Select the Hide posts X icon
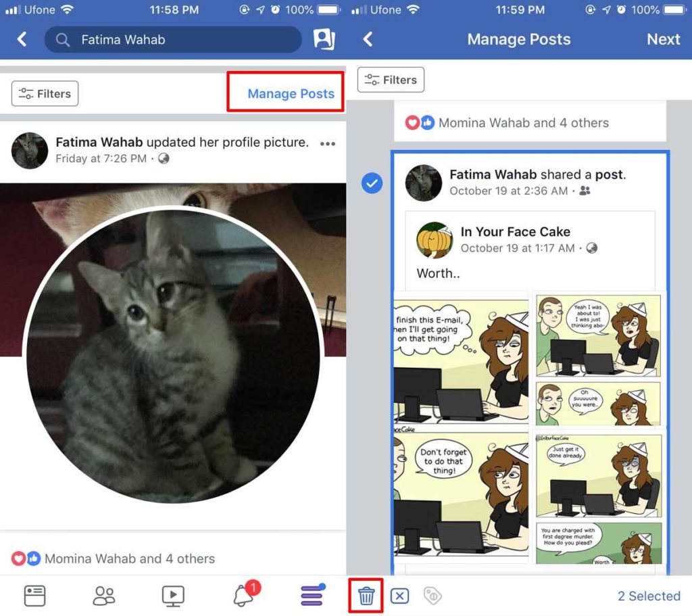Screen dimensions: 692x616 [399, 595]
